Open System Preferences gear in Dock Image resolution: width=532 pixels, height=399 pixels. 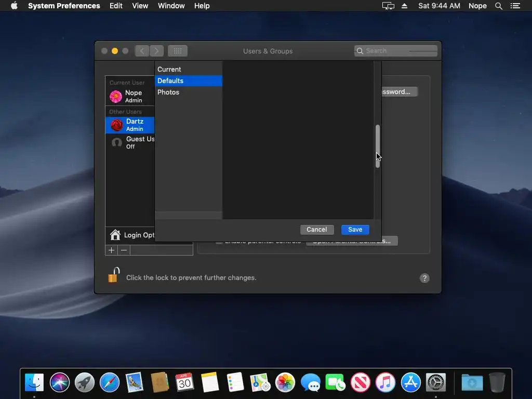(436, 382)
